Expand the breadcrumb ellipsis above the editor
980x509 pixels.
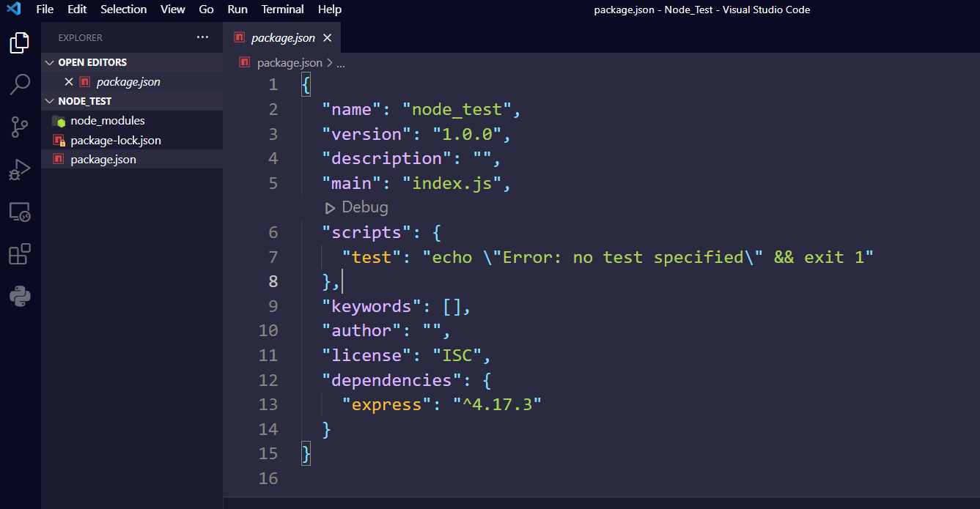click(339, 62)
